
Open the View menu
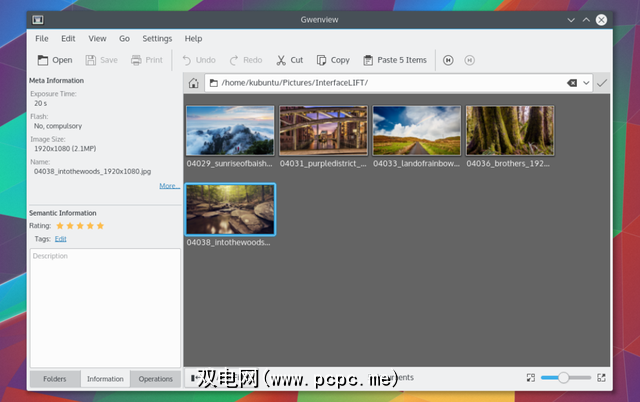click(97, 38)
